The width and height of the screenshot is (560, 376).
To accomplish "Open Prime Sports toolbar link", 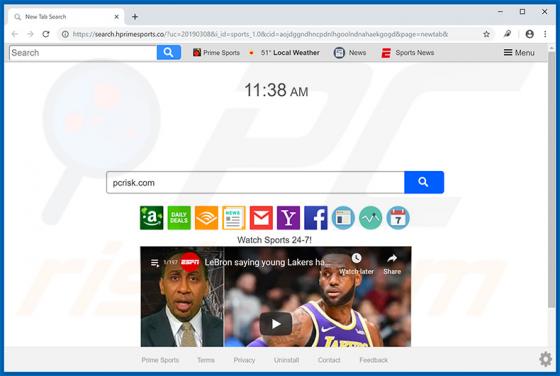I will [216, 53].
